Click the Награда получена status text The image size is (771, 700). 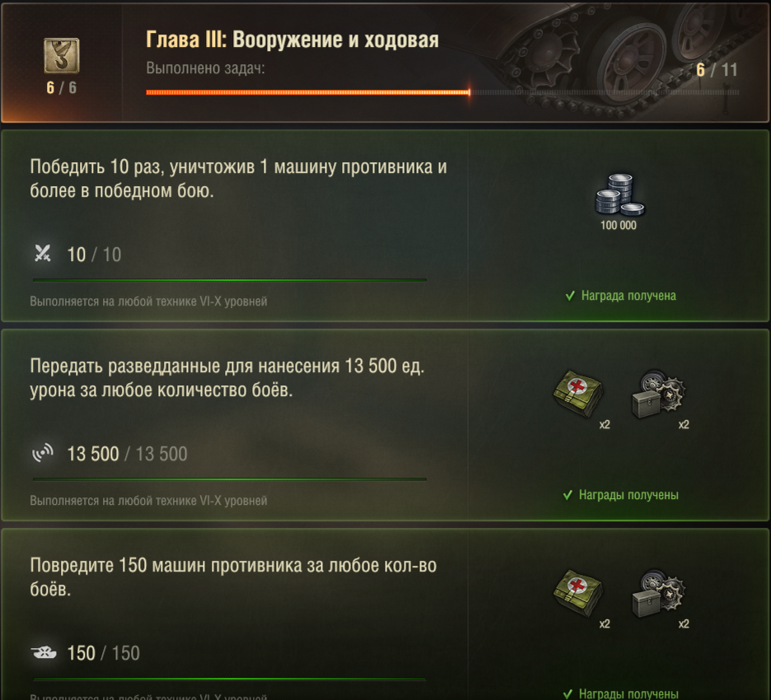pyautogui.click(x=628, y=296)
